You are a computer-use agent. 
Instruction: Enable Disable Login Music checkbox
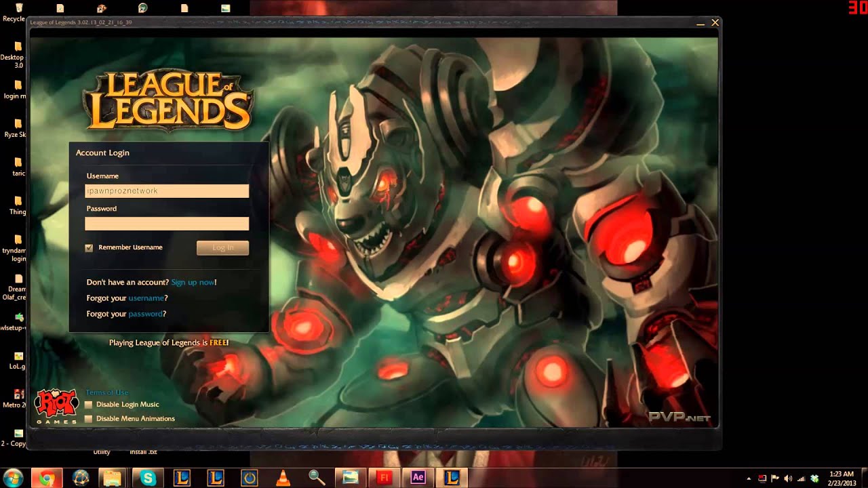(89, 405)
